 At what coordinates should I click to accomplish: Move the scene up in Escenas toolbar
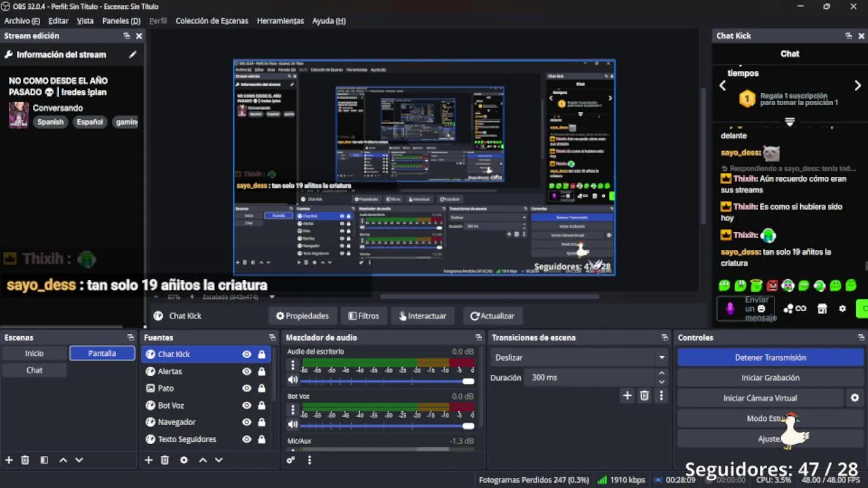tap(63, 460)
